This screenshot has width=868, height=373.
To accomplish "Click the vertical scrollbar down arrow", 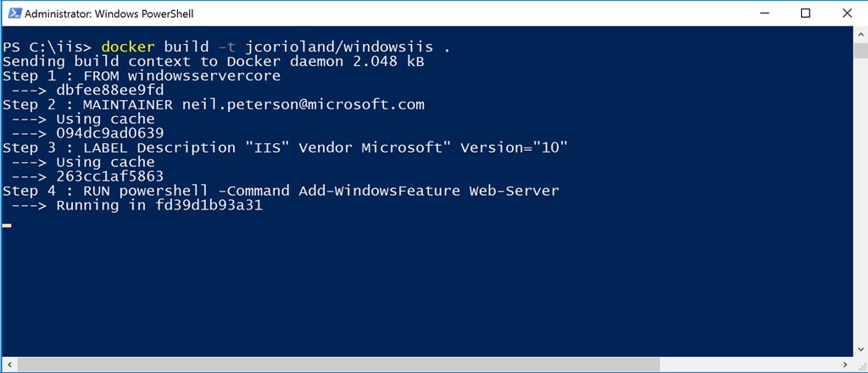I will coord(860,349).
